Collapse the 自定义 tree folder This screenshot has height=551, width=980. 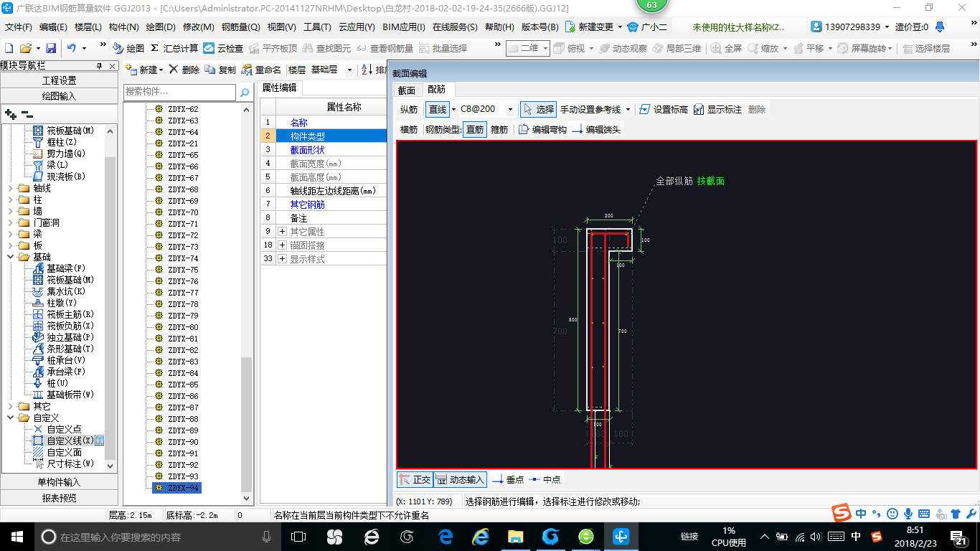10,418
